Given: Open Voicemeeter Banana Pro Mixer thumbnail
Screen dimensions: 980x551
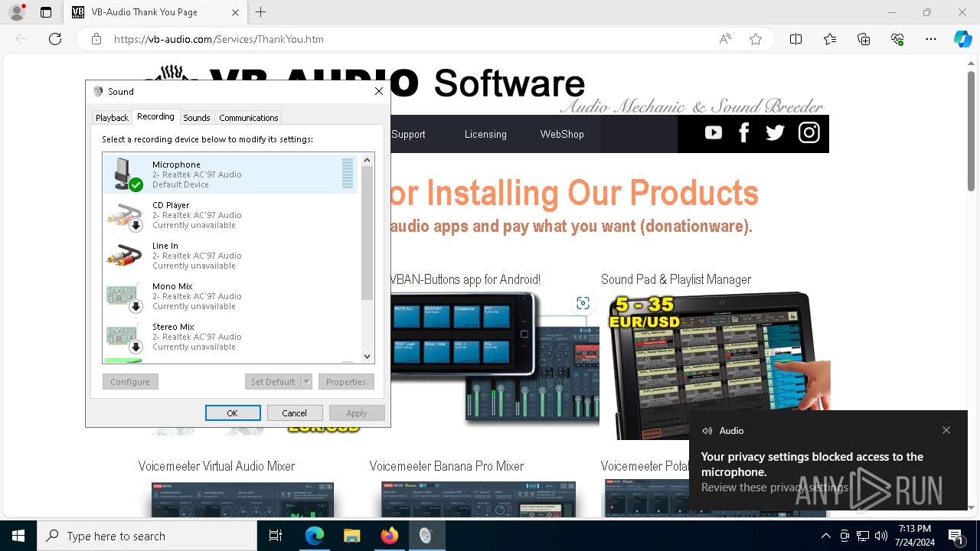Looking at the screenshot, I should click(x=478, y=500).
